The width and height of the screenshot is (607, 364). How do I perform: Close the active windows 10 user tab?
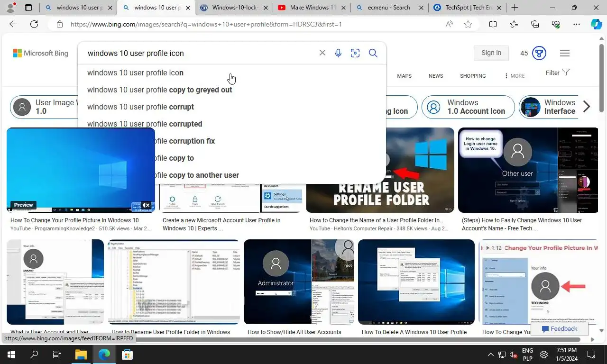tap(188, 8)
